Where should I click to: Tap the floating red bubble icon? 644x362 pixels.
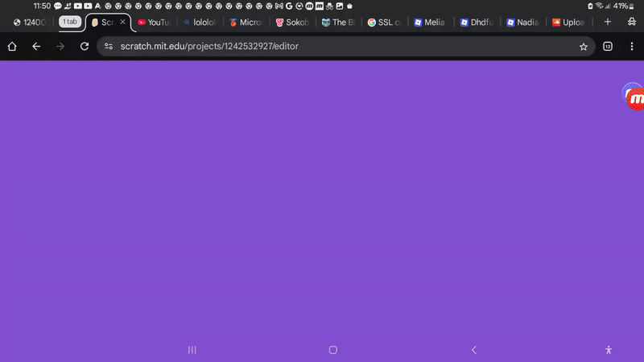click(x=634, y=97)
